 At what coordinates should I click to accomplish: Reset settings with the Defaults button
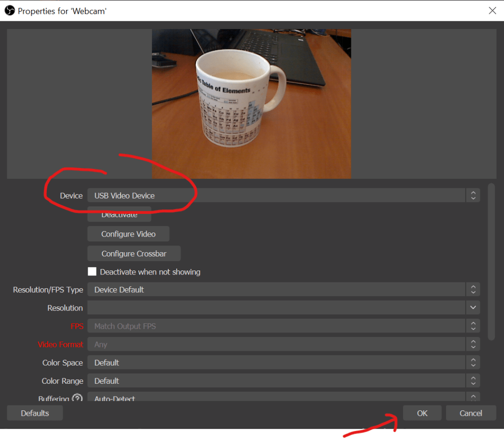(x=35, y=413)
